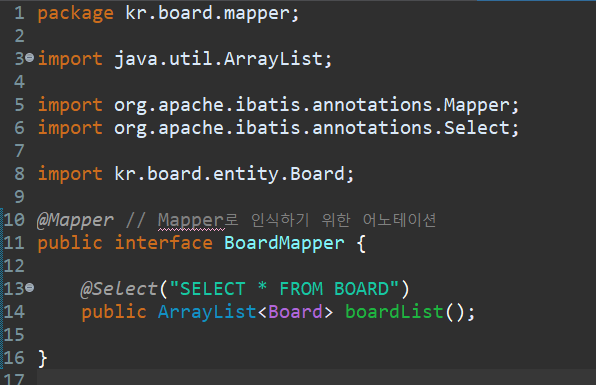Click the @Select annotation
Viewport: 596px width, 385px height.
coord(119,289)
